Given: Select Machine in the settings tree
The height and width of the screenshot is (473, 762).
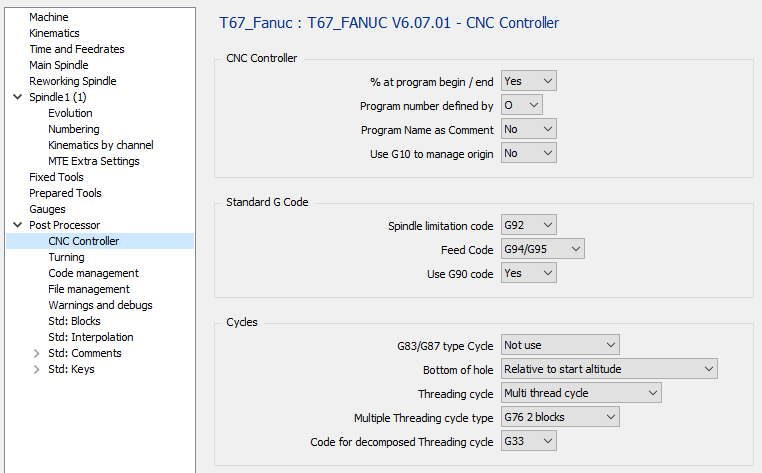Looking at the screenshot, I should 49,17.
